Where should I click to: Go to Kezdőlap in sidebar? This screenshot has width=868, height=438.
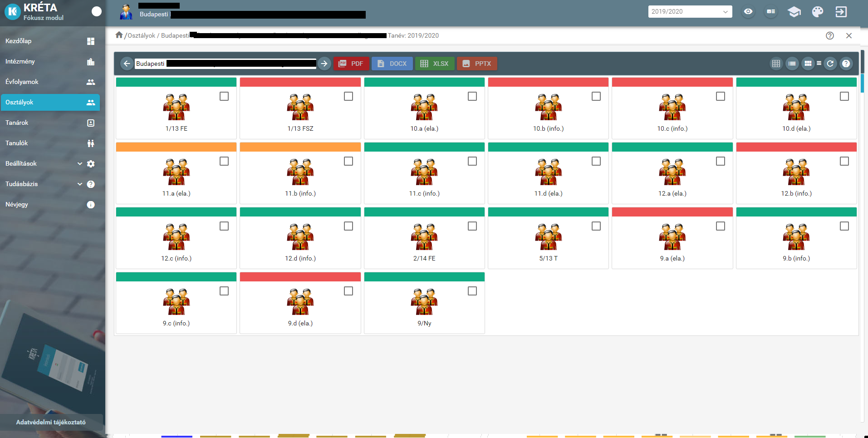[x=50, y=41]
